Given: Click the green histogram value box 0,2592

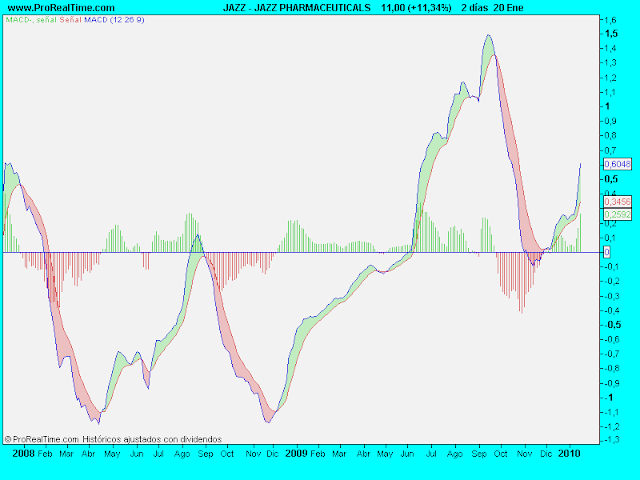Looking at the screenshot, I should [x=617, y=214].
